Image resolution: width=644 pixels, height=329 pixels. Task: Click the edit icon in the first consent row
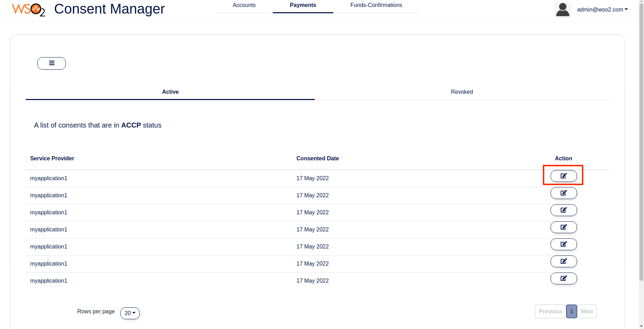click(563, 176)
